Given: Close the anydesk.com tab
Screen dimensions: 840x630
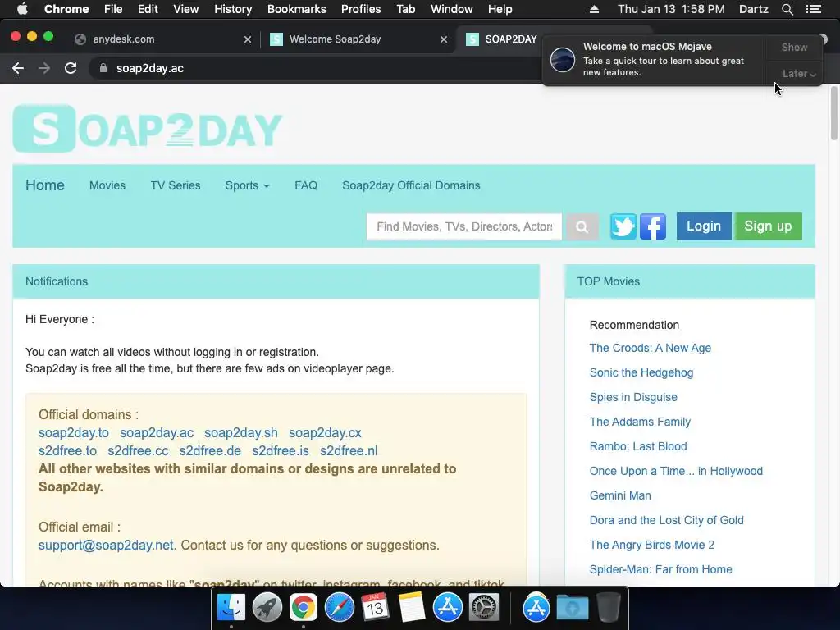Looking at the screenshot, I should 248,39.
